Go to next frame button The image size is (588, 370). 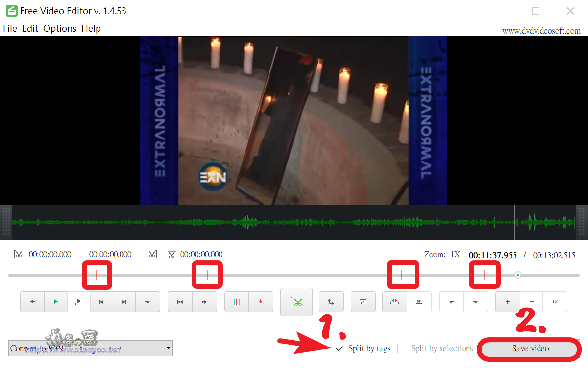click(x=124, y=302)
